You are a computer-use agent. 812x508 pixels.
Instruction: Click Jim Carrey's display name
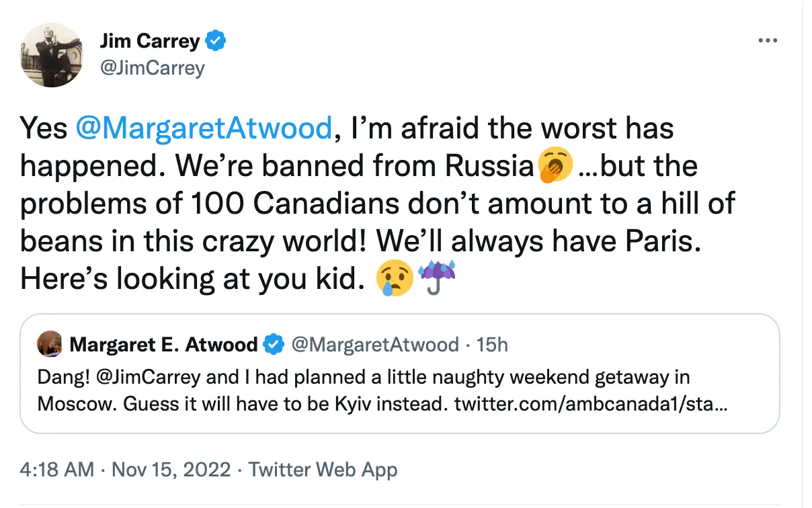pos(149,40)
